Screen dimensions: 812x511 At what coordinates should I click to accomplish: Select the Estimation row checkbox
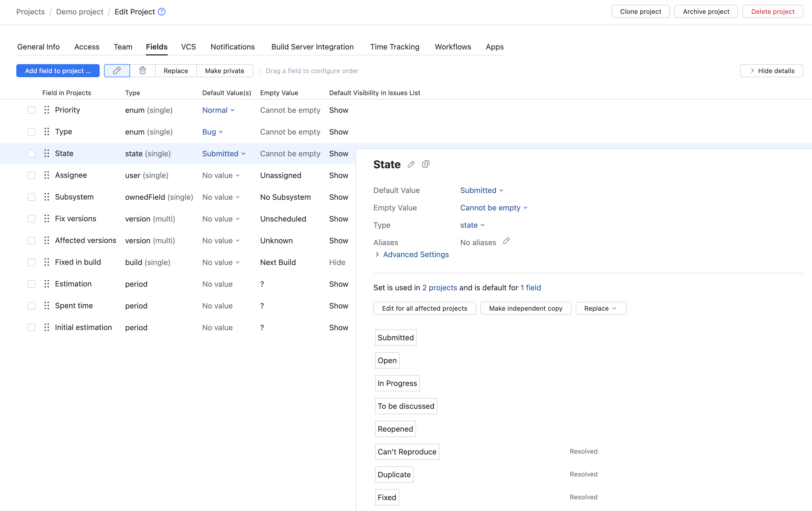click(x=31, y=284)
